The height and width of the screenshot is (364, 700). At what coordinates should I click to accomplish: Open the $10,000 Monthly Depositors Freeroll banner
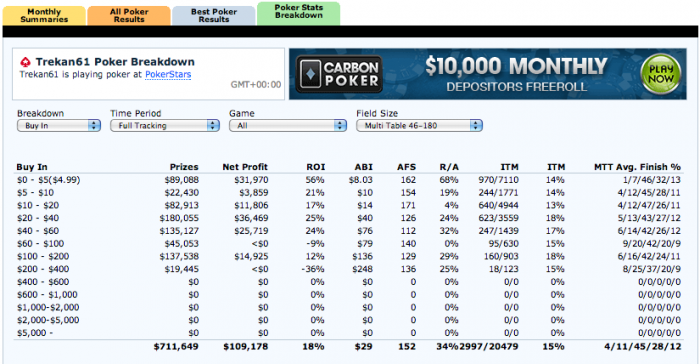point(488,74)
